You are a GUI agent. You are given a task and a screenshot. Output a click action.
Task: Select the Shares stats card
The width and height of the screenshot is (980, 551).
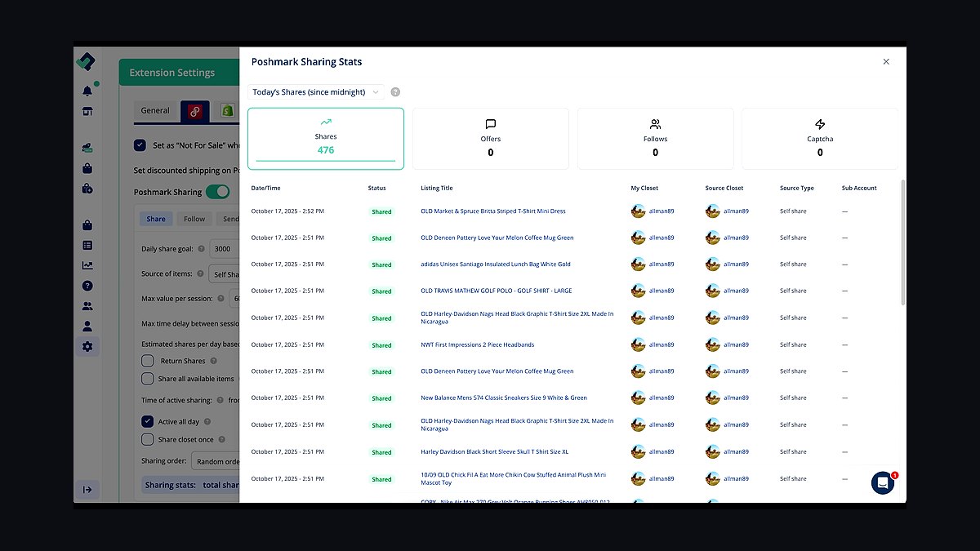[x=326, y=139]
